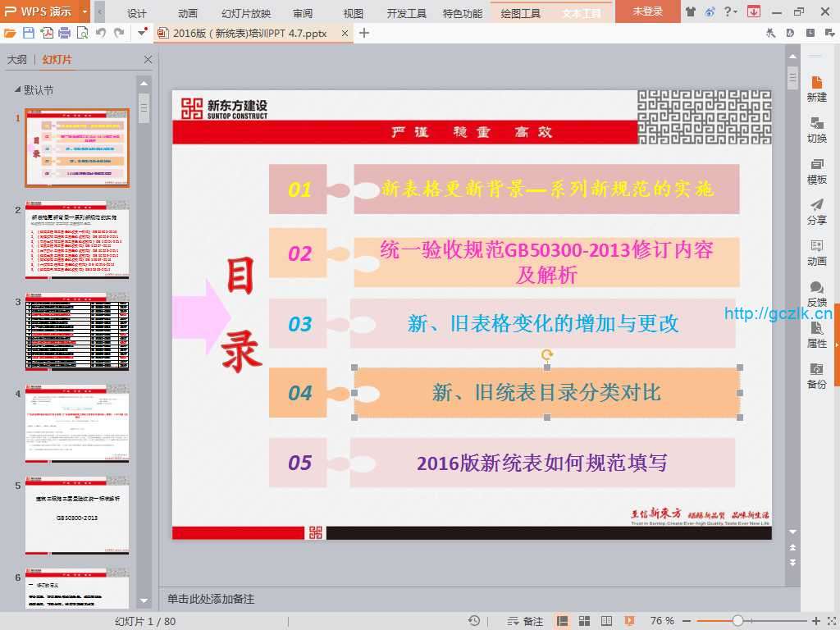The width and height of the screenshot is (840, 630).
Task: Switch to reading view in status bar
Action: [606, 621]
